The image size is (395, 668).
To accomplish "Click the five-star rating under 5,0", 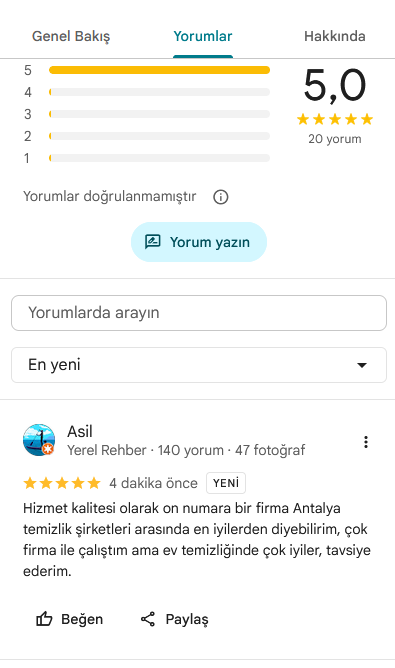I will point(335,119).
